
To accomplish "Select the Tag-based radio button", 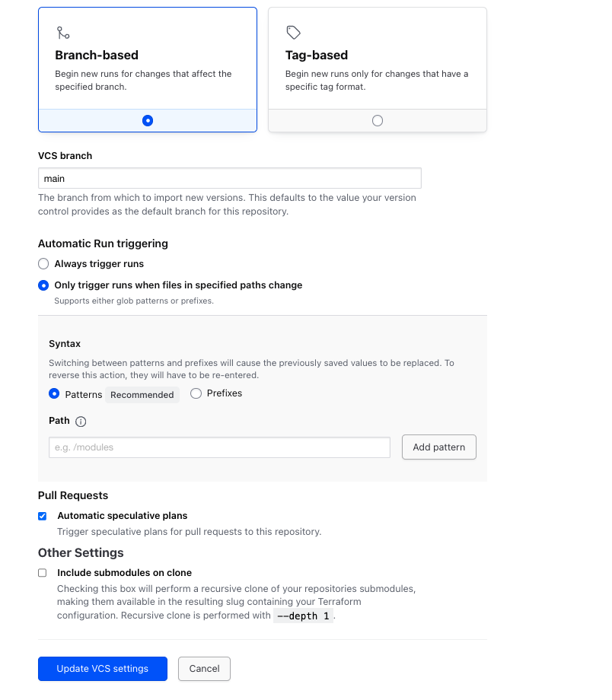I will (378, 120).
